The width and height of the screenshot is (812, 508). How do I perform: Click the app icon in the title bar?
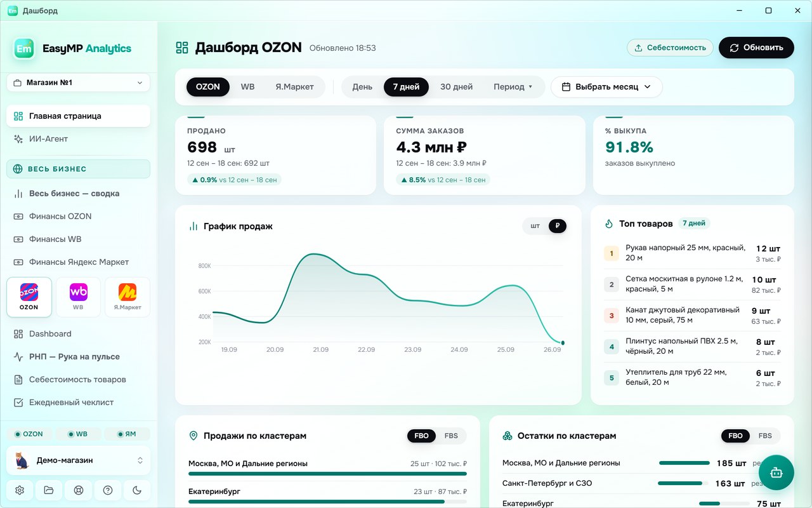click(x=13, y=11)
